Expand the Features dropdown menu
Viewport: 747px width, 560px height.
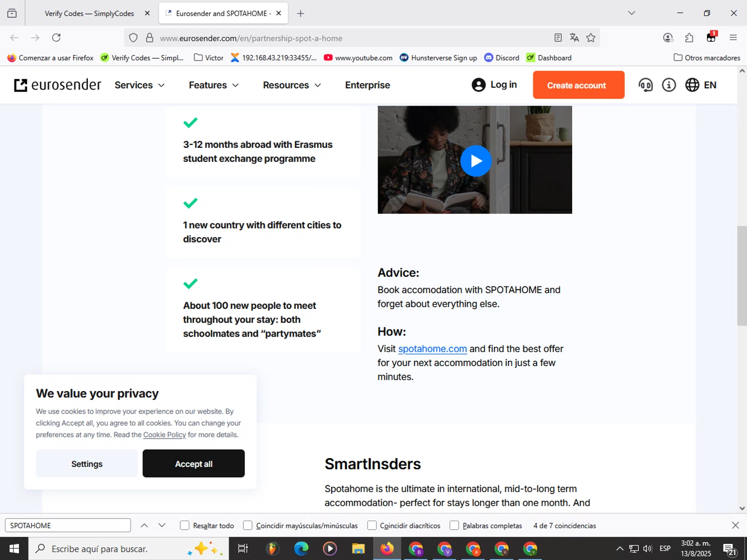click(214, 85)
